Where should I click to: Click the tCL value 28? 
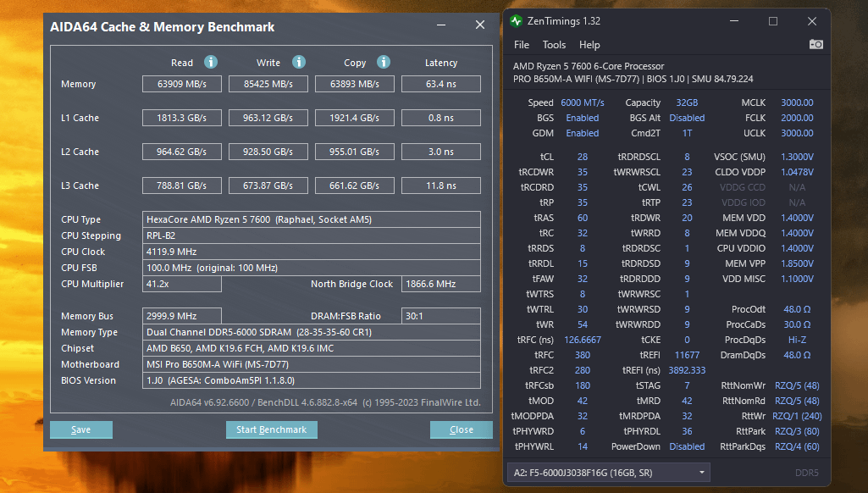583,157
